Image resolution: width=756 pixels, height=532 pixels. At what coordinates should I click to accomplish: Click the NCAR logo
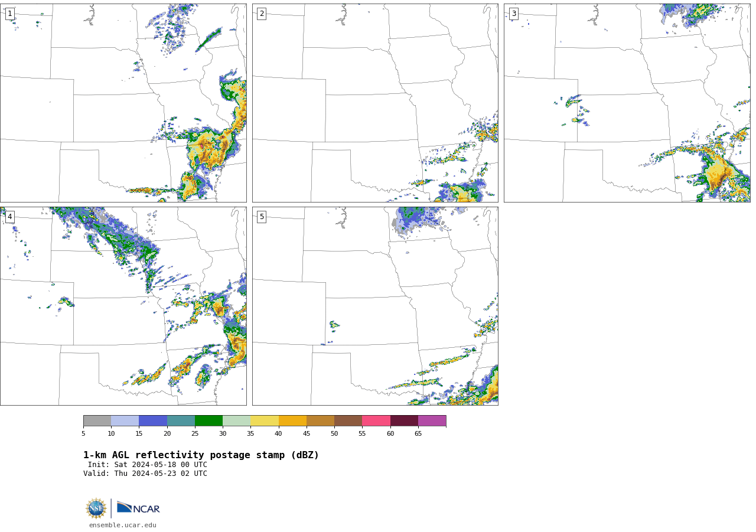click(138, 508)
